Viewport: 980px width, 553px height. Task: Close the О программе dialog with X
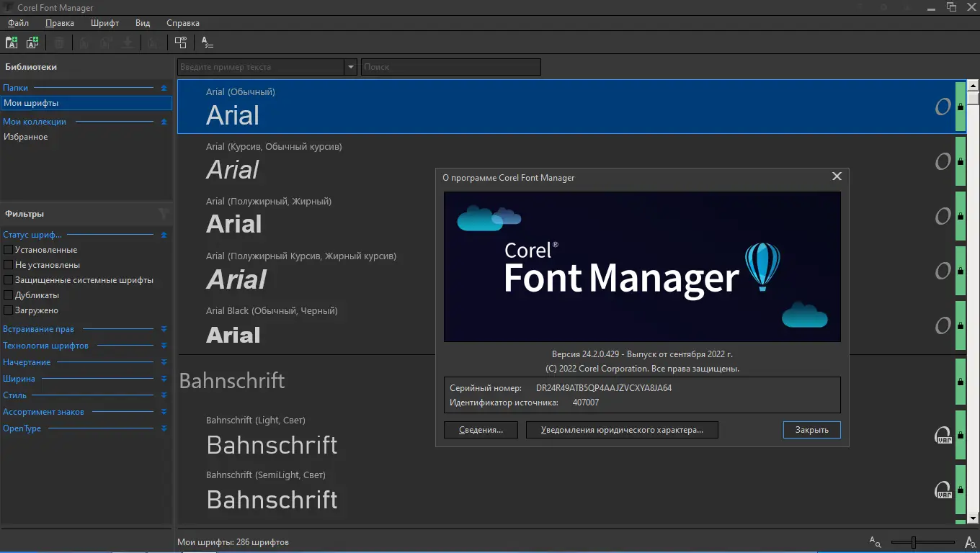click(x=837, y=176)
